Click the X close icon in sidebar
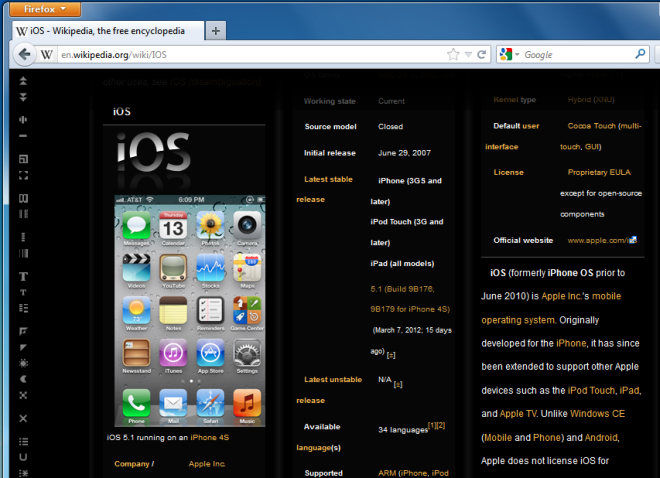 pos(23,418)
